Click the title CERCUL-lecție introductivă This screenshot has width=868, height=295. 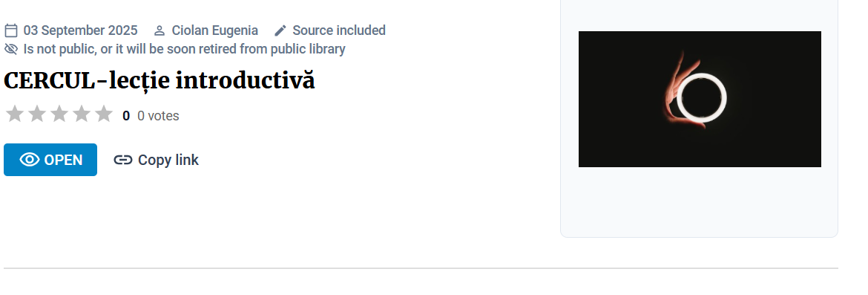[x=160, y=80]
